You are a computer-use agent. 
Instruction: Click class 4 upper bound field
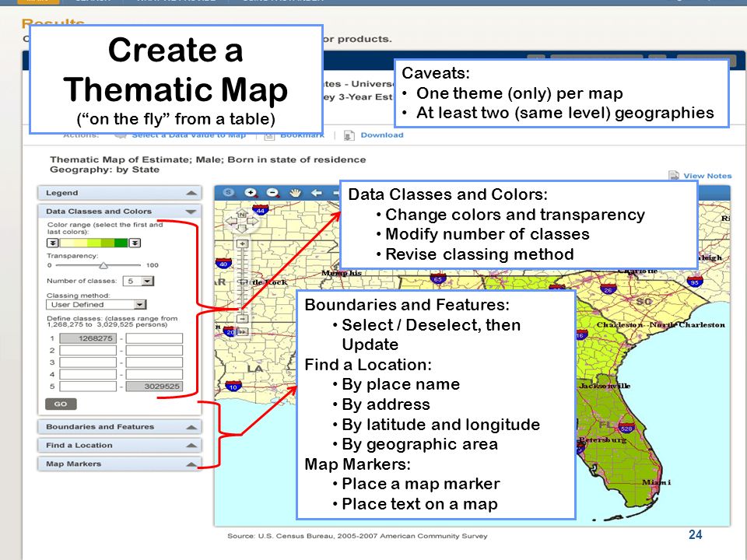pos(154,374)
